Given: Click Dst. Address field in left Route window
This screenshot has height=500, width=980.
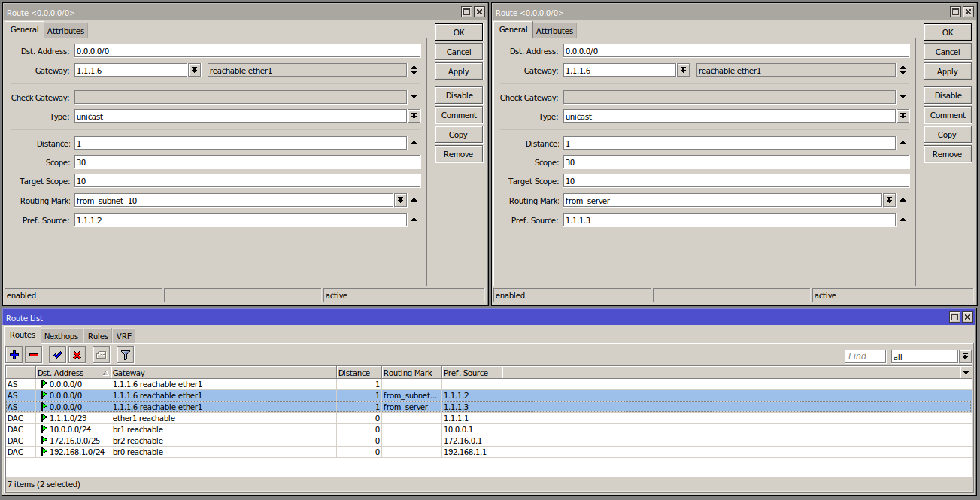Looking at the screenshot, I should pos(247,51).
